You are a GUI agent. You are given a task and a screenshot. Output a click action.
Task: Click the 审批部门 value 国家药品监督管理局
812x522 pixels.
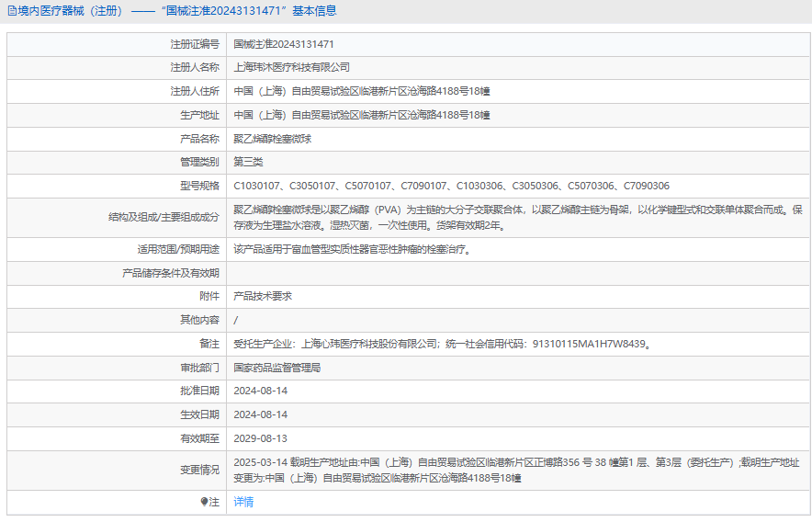pos(276,368)
